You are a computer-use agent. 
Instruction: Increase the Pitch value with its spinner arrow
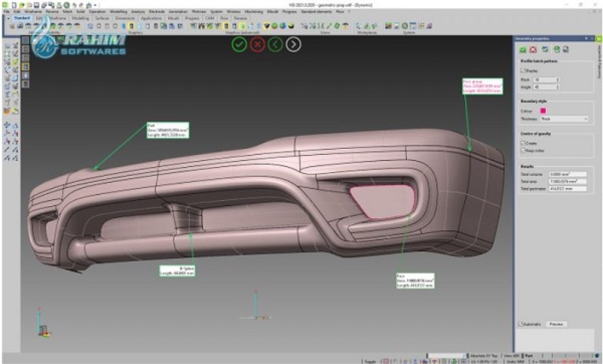pyautogui.click(x=557, y=79)
